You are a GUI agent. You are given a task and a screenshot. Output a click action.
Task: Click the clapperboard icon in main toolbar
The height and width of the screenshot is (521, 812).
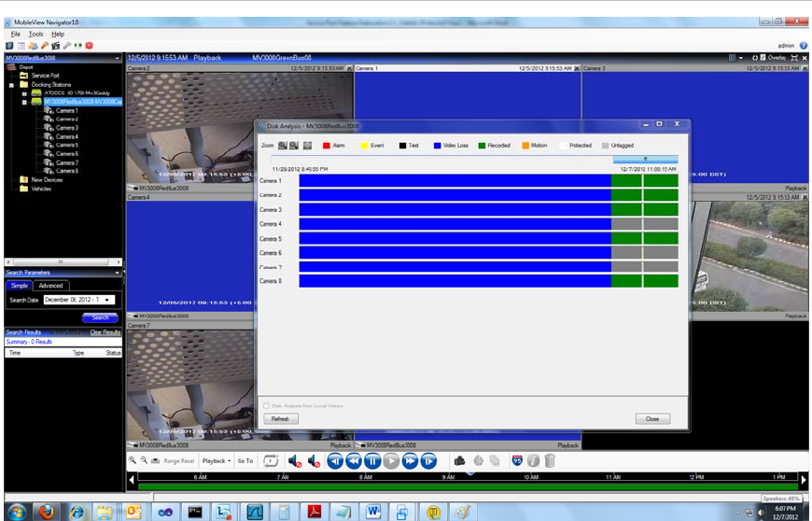[x=55, y=45]
